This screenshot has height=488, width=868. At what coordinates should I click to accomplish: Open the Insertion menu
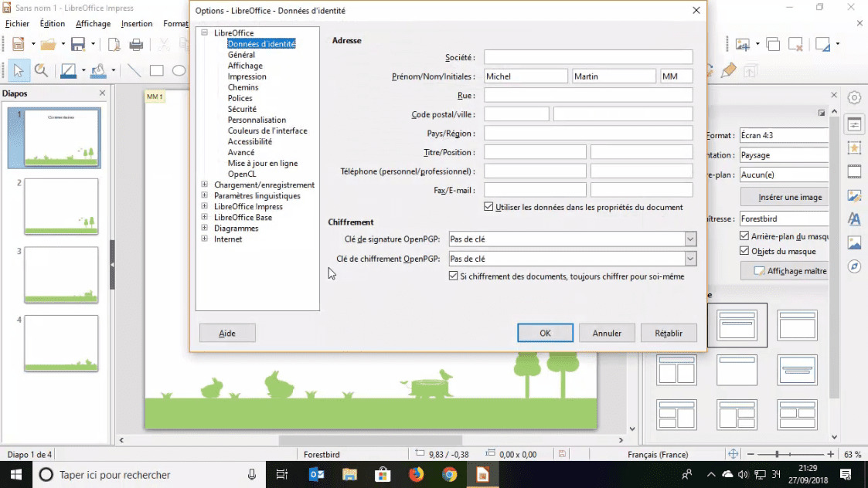137,24
